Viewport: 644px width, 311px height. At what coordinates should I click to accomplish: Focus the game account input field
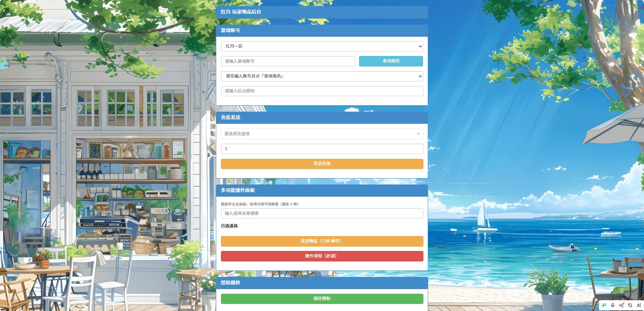click(x=288, y=61)
